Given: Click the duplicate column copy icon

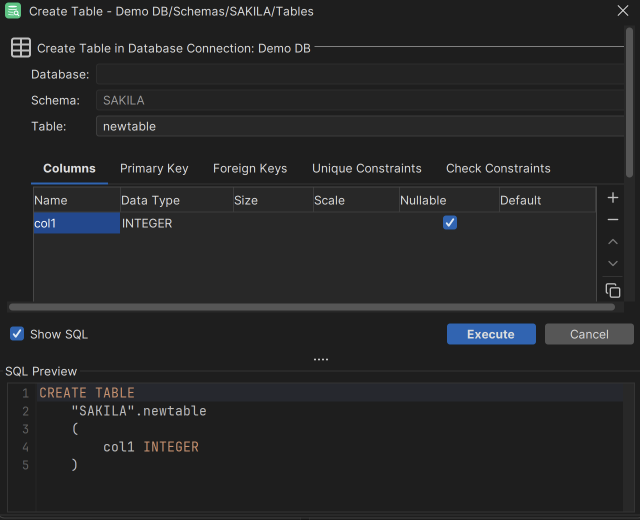Looking at the screenshot, I should (613, 290).
